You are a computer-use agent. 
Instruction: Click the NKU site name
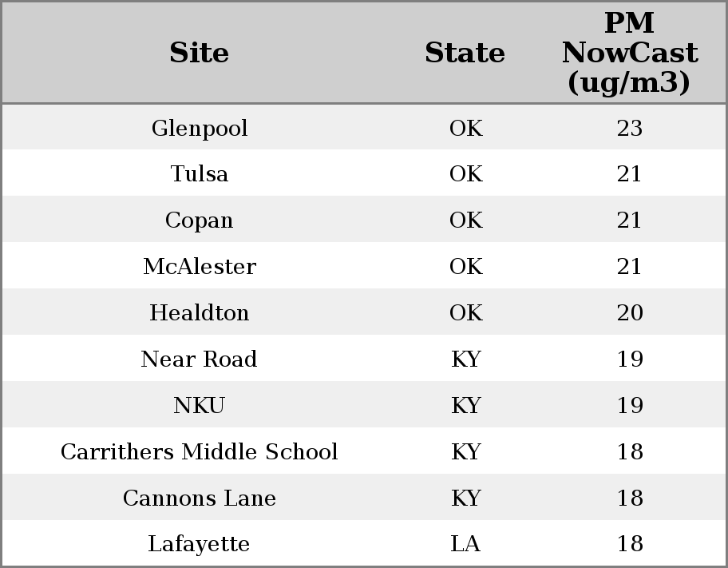[199, 406]
